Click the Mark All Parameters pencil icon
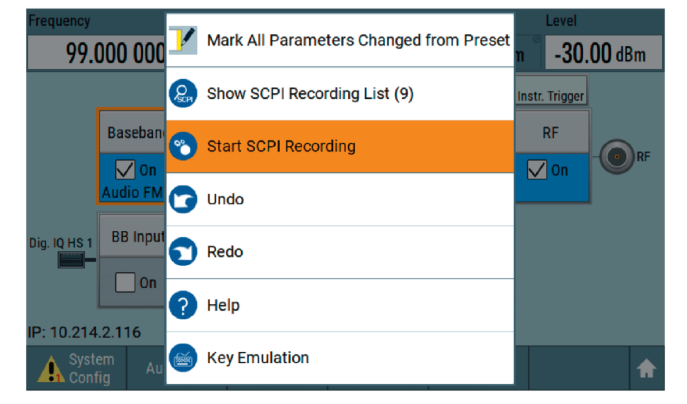 pos(183,40)
